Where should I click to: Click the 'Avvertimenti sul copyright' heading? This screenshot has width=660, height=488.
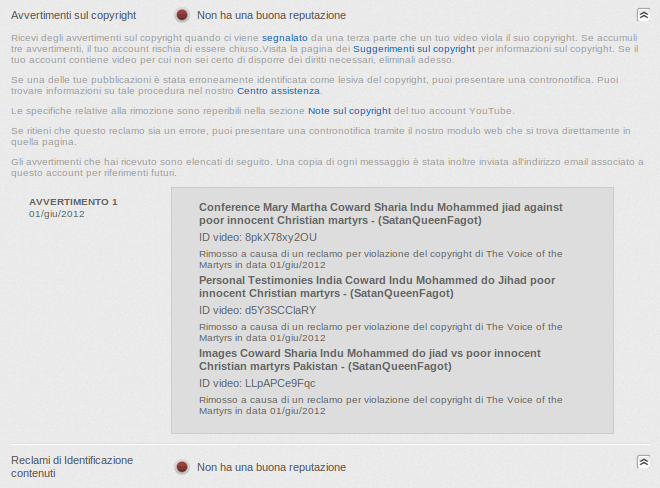click(x=73, y=15)
